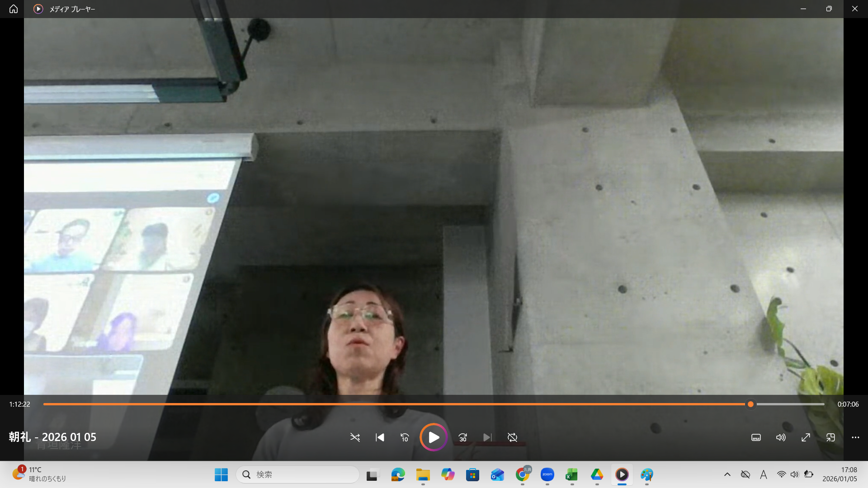868x488 pixels.
Task: Skip back 10 seconds
Action: (x=405, y=437)
